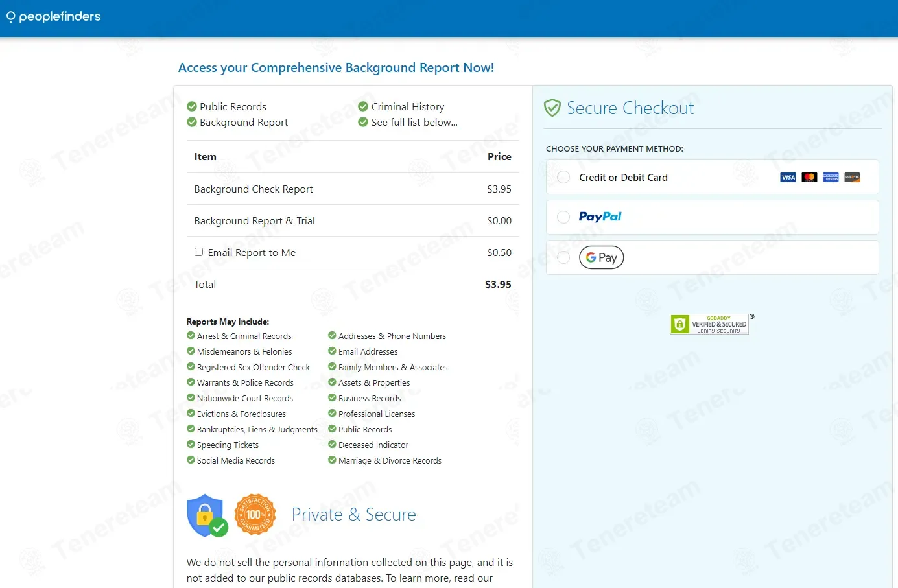Select the PayPal radio button
This screenshot has height=588, width=898.
pyautogui.click(x=563, y=217)
